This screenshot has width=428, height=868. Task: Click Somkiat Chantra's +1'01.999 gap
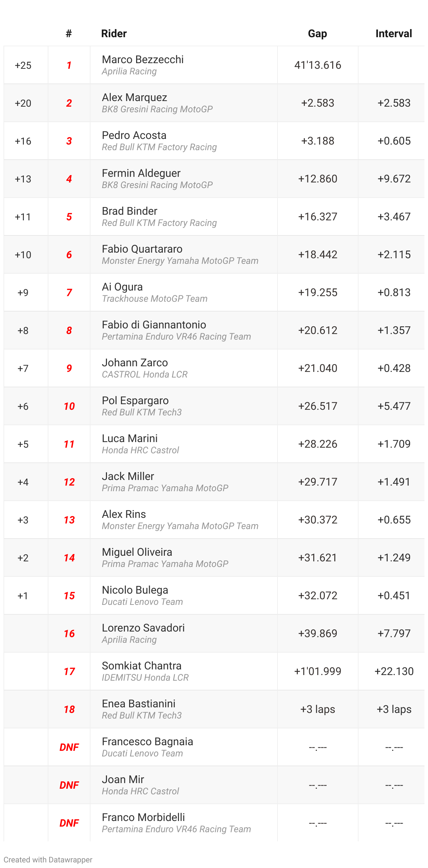click(x=317, y=671)
